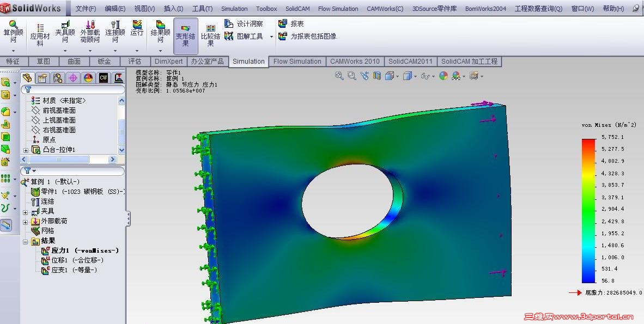The image size is (644, 324).
Task: Expand 图解工具 dropdown arrow
Action: click(x=271, y=36)
